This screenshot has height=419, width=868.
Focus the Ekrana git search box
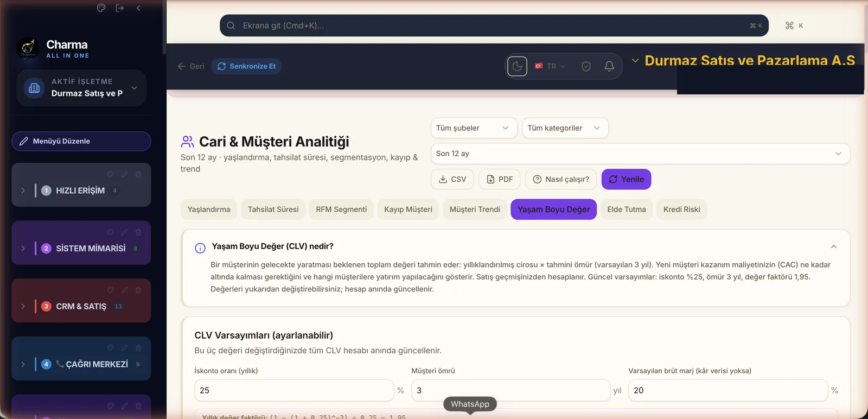[494, 26]
